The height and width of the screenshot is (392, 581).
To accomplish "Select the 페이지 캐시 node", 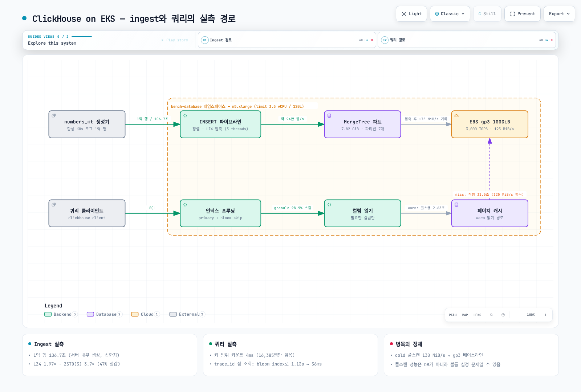I will point(489,213).
